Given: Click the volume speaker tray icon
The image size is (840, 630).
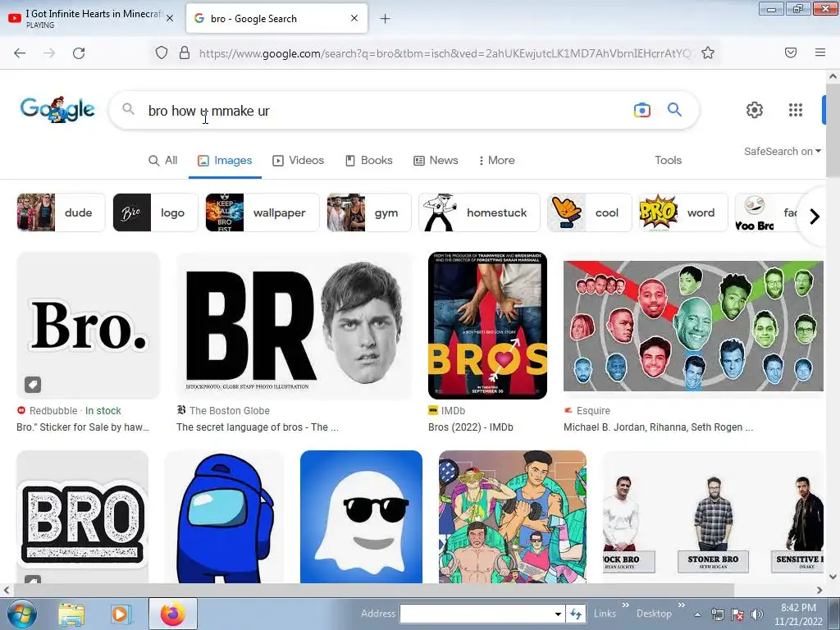Looking at the screenshot, I should pyautogui.click(x=757, y=614).
